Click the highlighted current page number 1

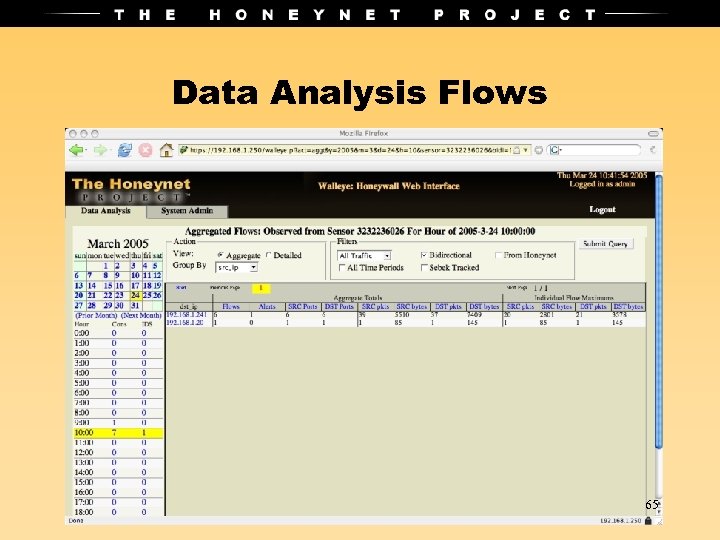coord(261,288)
